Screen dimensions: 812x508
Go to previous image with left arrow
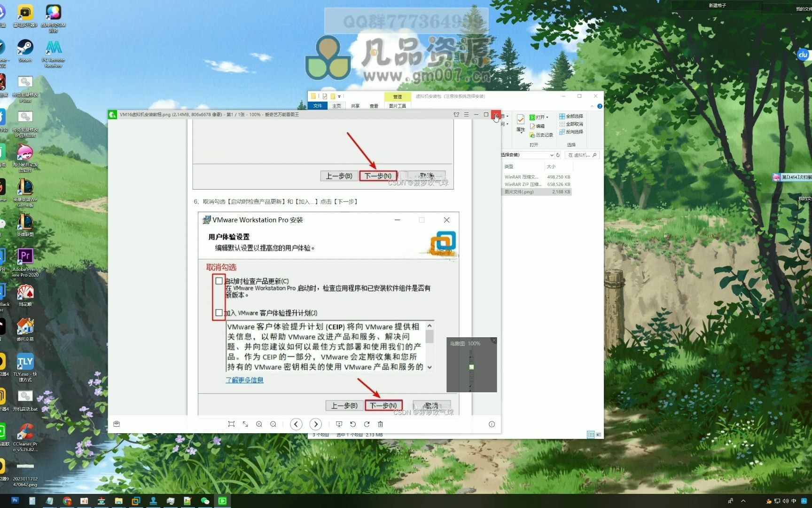[296, 424]
